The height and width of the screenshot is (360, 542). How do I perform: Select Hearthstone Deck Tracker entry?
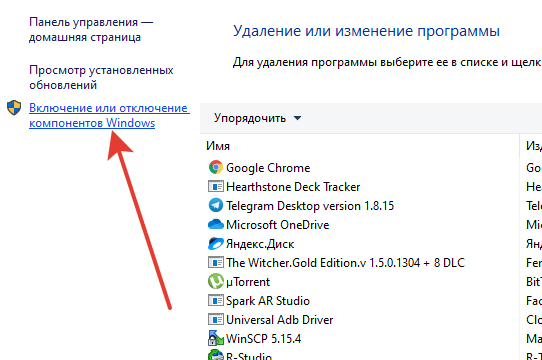pyautogui.click(x=293, y=187)
